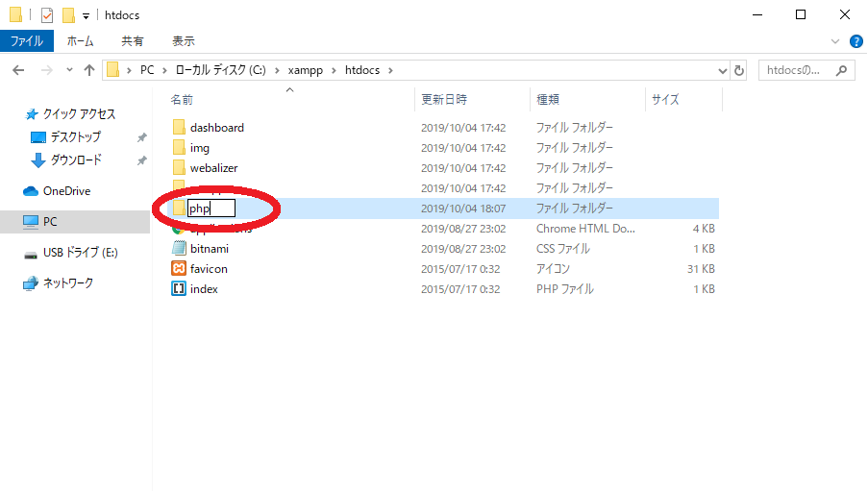The image size is (868, 491).
Task: Click the PHP ファイル type cell
Action: (564, 289)
